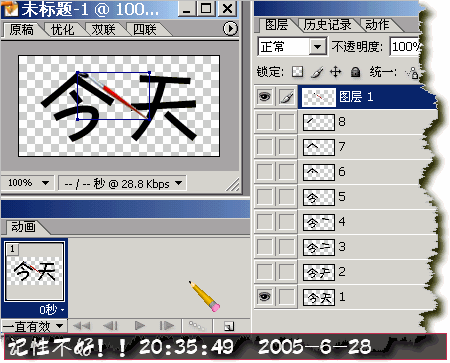This screenshot has width=450, height=363.
Task: Click the lock transparent pixels icon
Action: pyautogui.click(x=297, y=71)
